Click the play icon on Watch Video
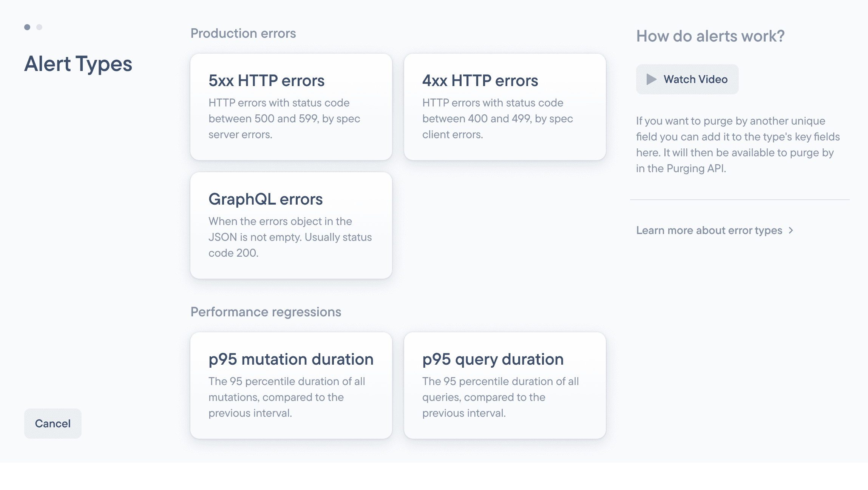Screen dimensions: 868x490 click(651, 79)
